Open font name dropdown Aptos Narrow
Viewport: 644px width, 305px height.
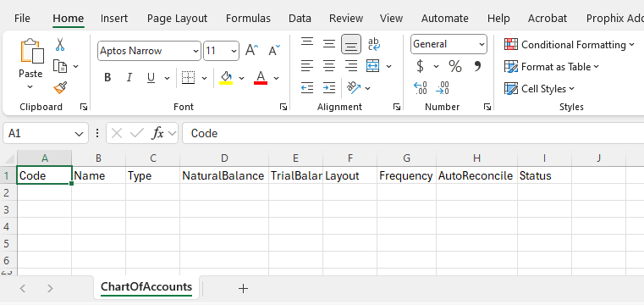tap(195, 51)
